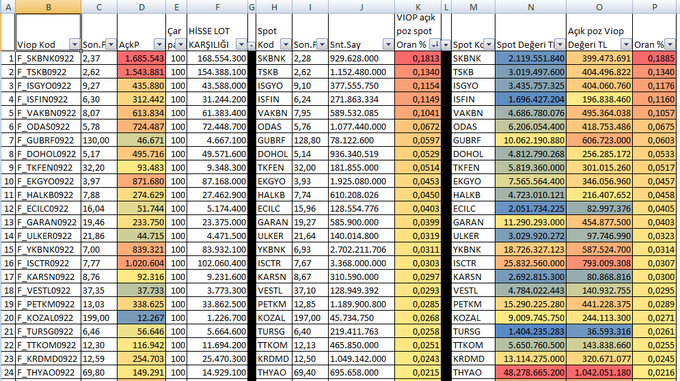Image resolution: width=680 pixels, height=381 pixels.
Task: Select the column D header
Action: [x=141, y=7]
